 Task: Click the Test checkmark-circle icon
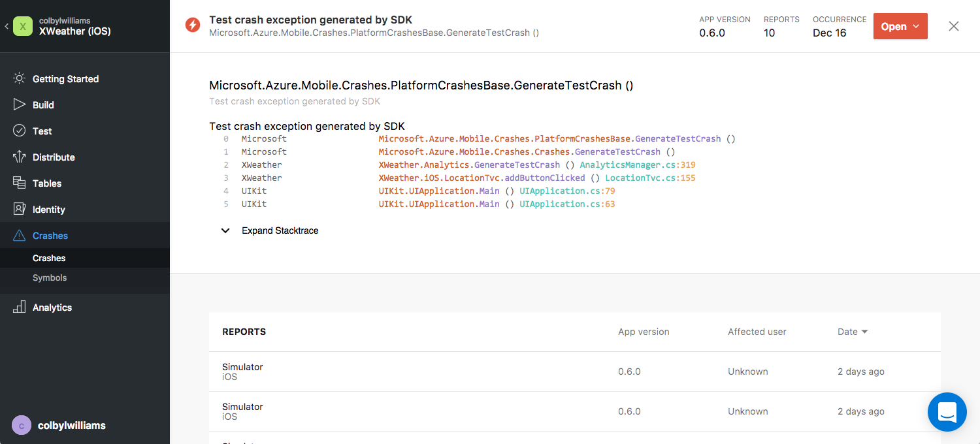click(x=20, y=131)
